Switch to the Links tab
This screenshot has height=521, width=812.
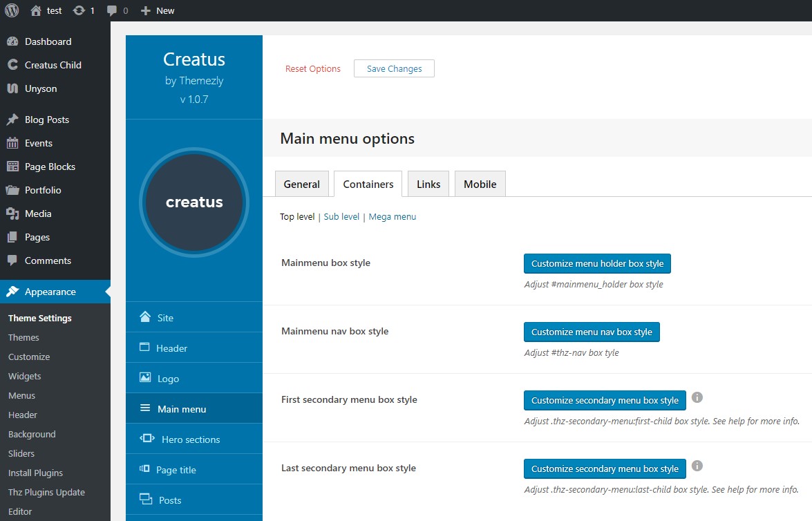tap(428, 184)
